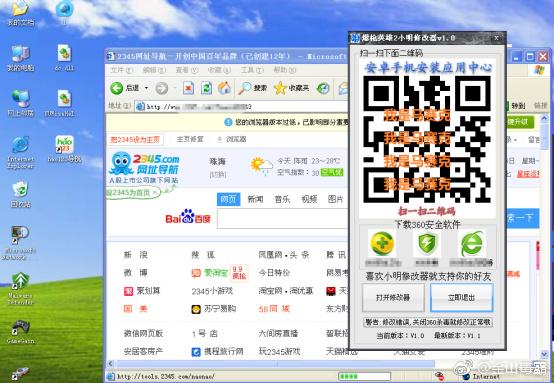This screenshot has height=383, width=554.
Task: Open the 2345小游戏 link
Action: (x=212, y=291)
